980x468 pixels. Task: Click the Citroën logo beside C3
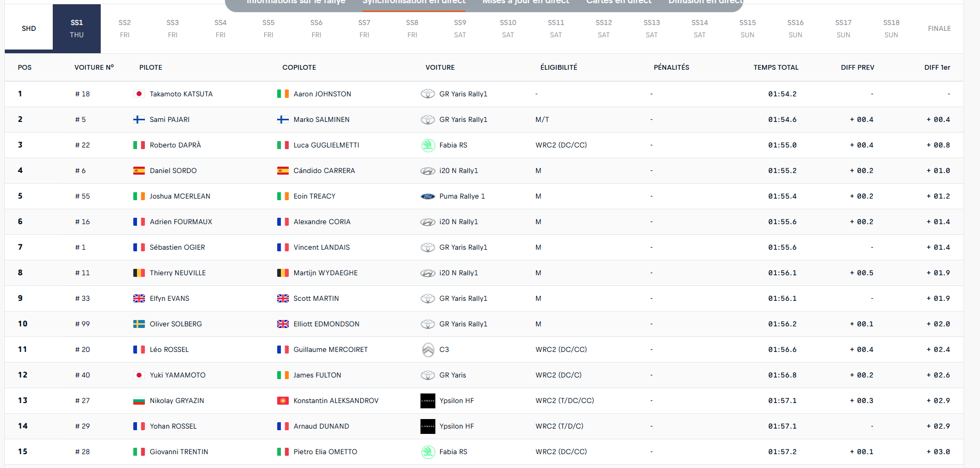[x=428, y=349]
